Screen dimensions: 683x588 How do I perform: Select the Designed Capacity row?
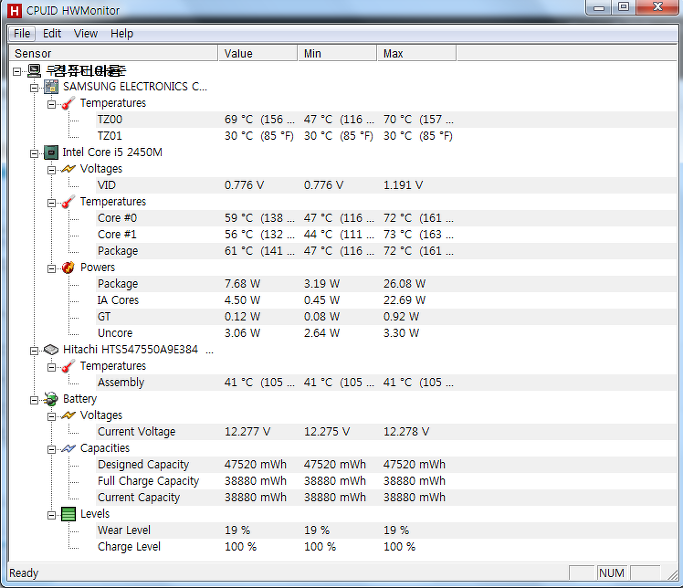pyautogui.click(x=386, y=465)
